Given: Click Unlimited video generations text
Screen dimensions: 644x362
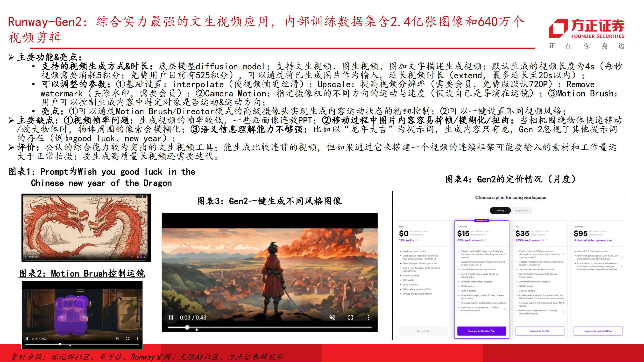Looking at the screenshot, I should click(x=593, y=240).
